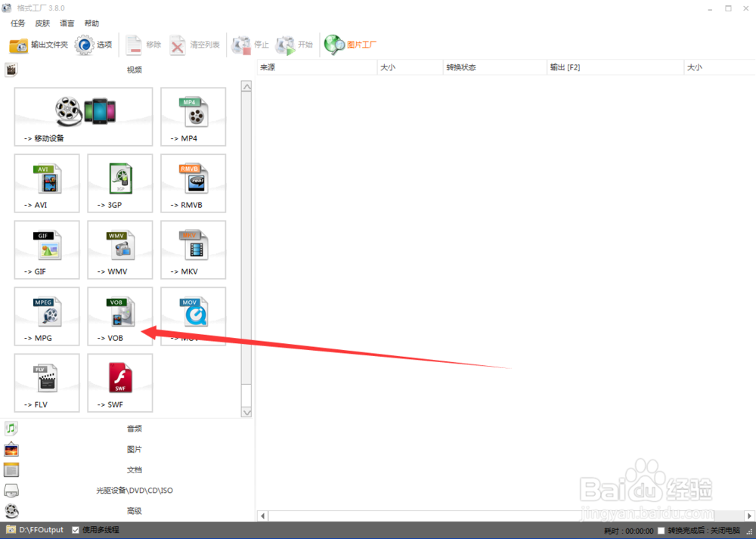Click the format list scroll-down arrow
The height and width of the screenshot is (539, 756).
click(x=246, y=412)
